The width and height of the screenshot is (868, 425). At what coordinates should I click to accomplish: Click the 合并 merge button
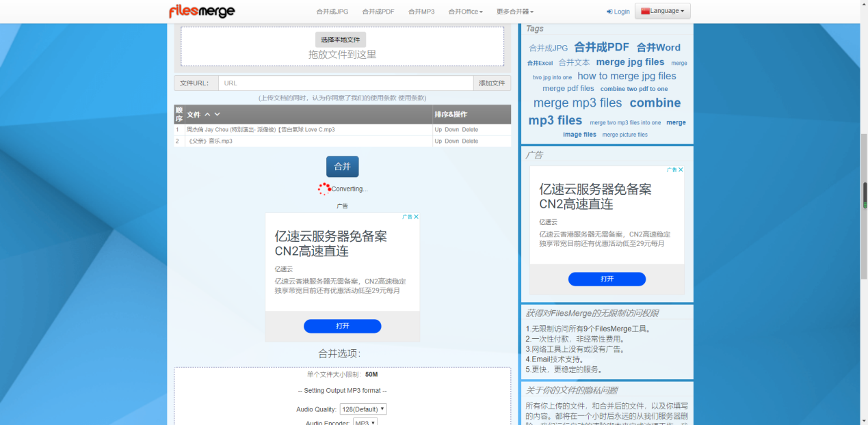point(342,167)
